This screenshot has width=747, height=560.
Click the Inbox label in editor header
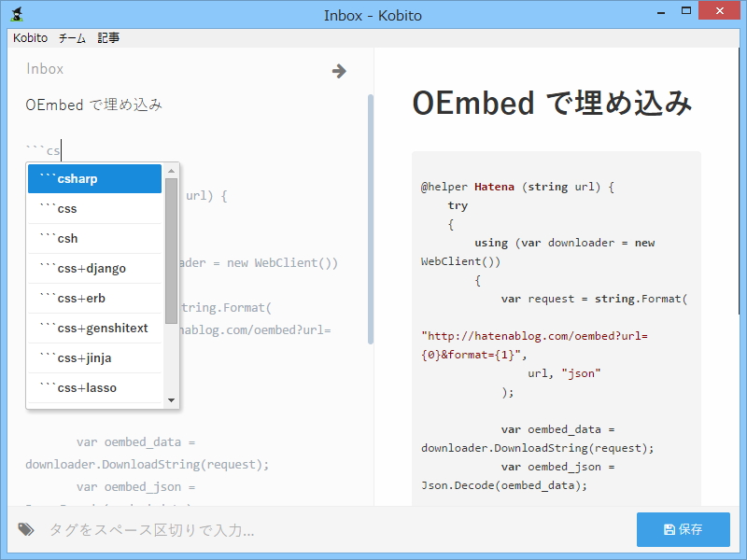(45, 68)
